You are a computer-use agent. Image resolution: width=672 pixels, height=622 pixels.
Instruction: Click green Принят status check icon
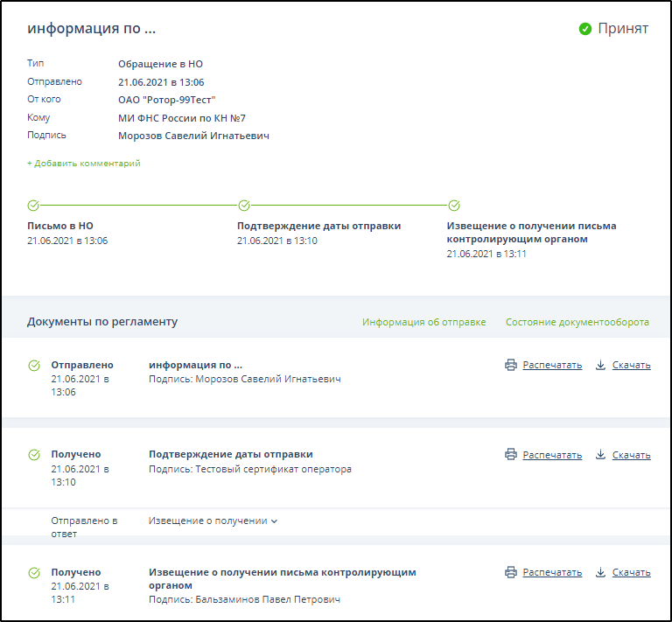coord(585,29)
